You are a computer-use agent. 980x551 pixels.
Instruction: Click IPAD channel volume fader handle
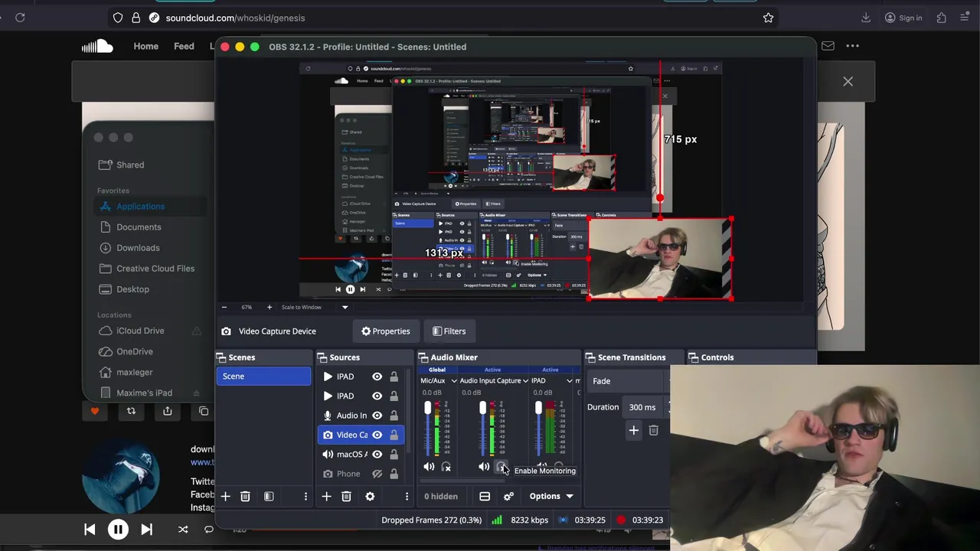538,409
